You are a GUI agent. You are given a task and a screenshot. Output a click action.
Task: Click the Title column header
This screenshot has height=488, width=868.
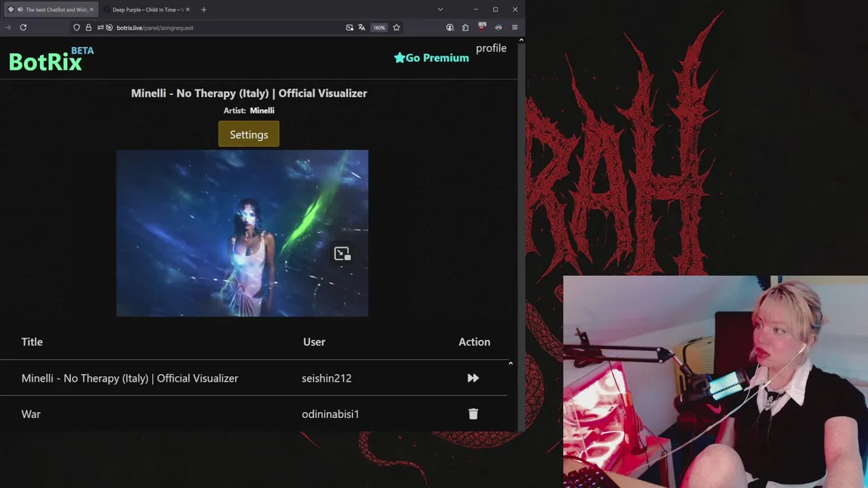point(32,342)
